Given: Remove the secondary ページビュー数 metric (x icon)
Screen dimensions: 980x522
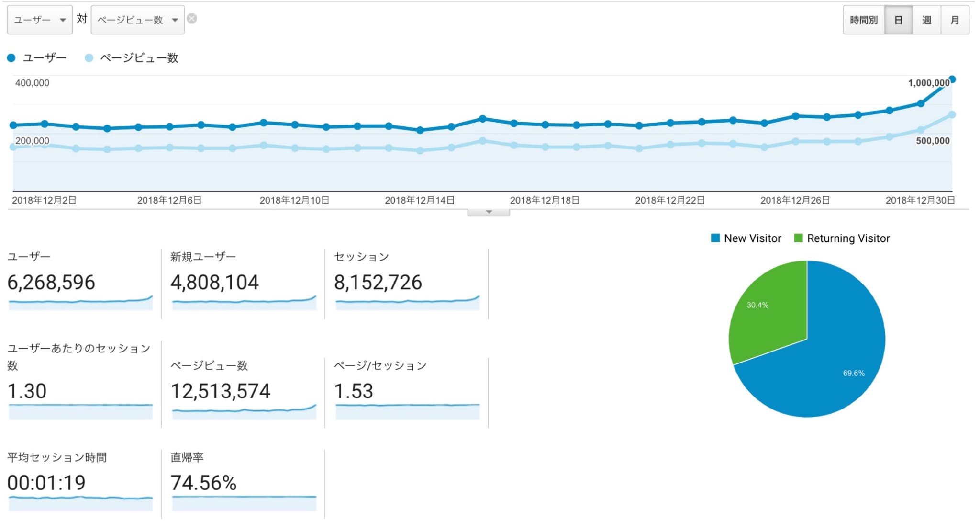Looking at the screenshot, I should click(x=191, y=19).
